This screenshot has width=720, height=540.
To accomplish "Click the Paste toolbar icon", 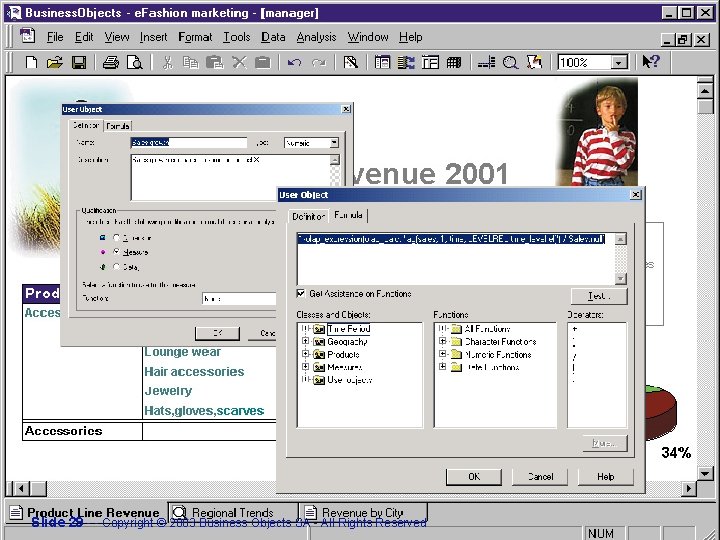I will coord(214,62).
